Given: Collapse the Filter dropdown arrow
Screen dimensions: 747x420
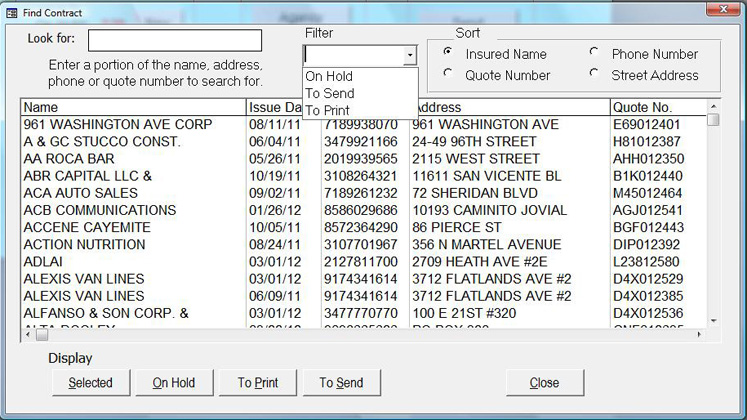Looking at the screenshot, I should tap(410, 56).
